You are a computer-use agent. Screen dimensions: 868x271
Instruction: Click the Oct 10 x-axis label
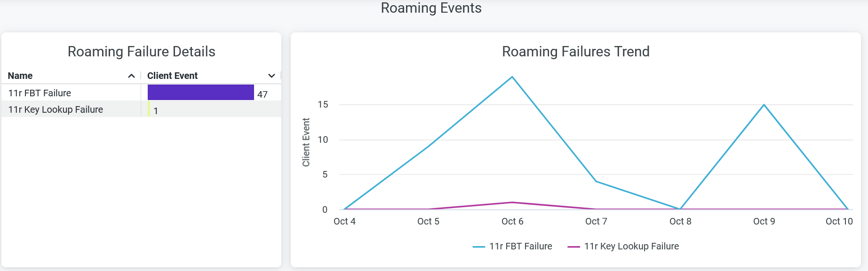[x=839, y=221]
